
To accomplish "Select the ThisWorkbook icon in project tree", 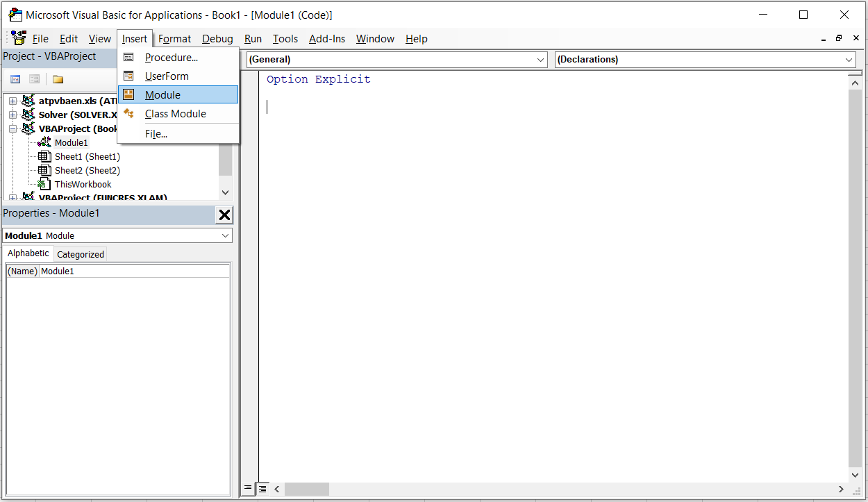I will click(44, 185).
